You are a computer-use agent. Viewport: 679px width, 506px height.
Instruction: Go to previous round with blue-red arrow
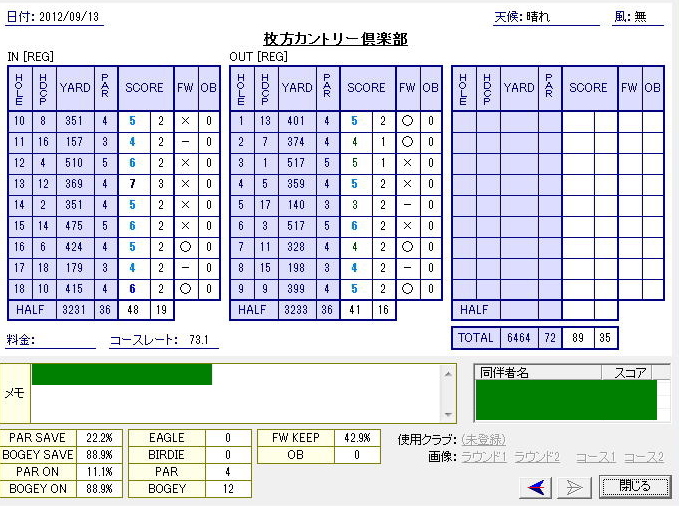click(536, 487)
